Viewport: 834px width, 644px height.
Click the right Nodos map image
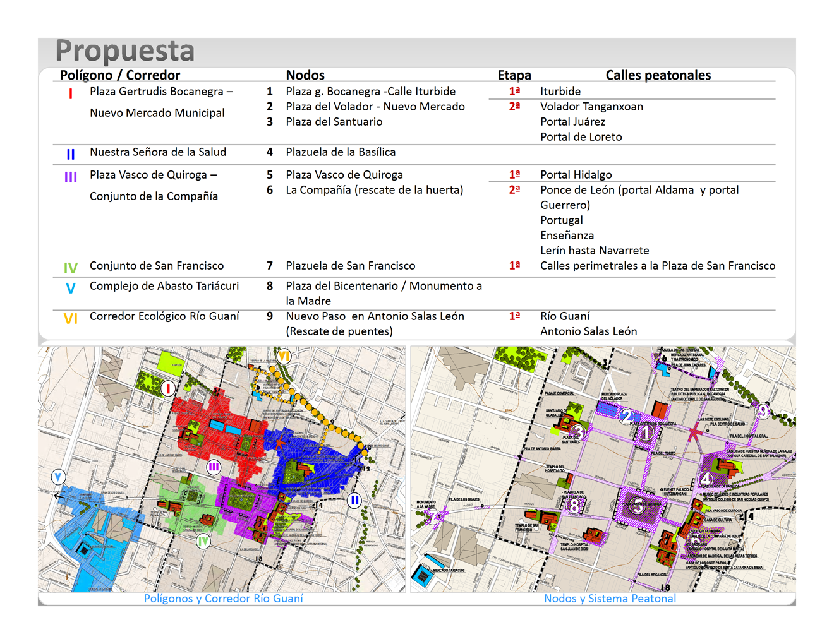[x=603, y=468]
